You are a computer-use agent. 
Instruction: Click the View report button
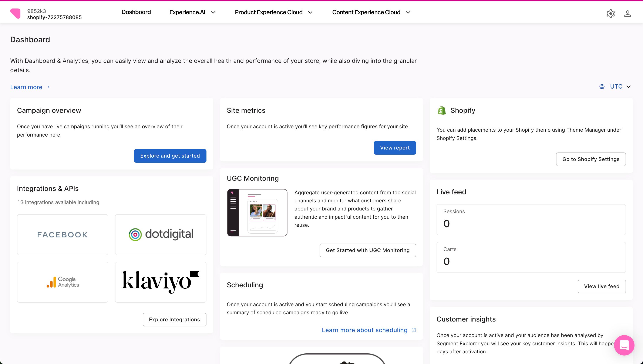tap(395, 148)
